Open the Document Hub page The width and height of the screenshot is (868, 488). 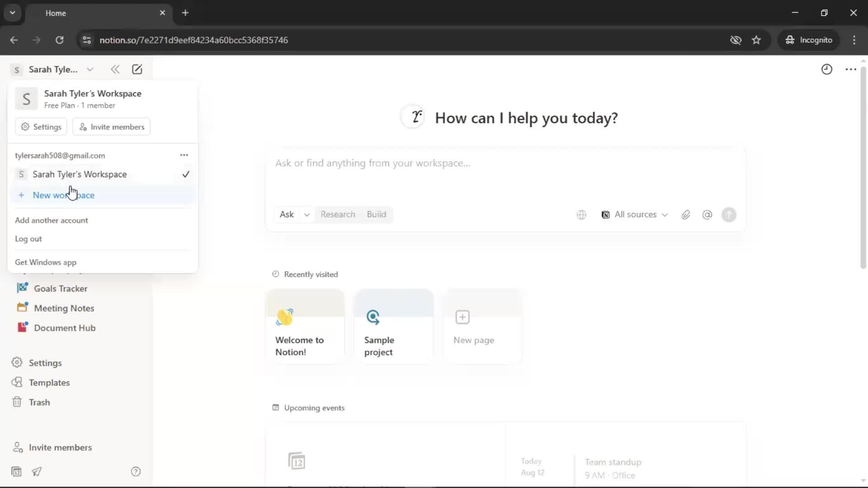pos(65,328)
